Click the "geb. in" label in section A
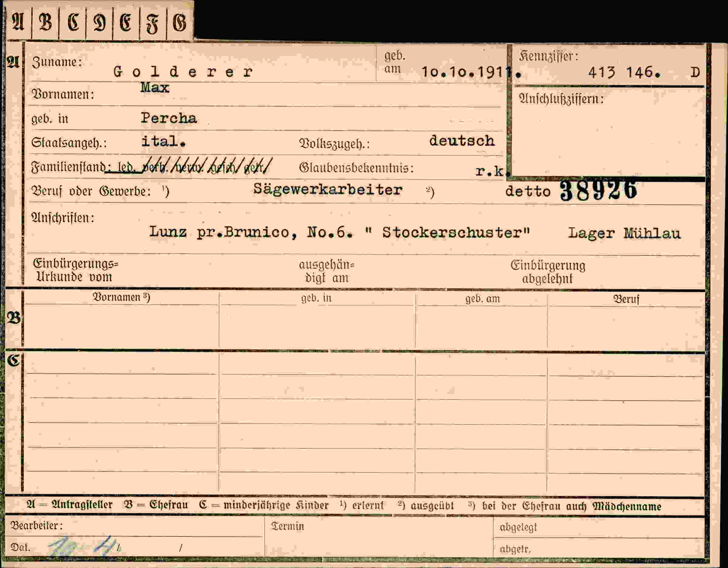This screenshot has width=728, height=568. tap(50, 119)
